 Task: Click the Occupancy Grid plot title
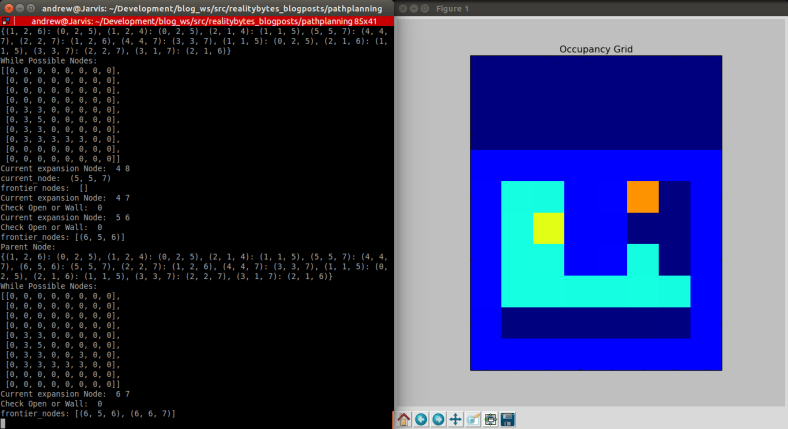(595, 48)
